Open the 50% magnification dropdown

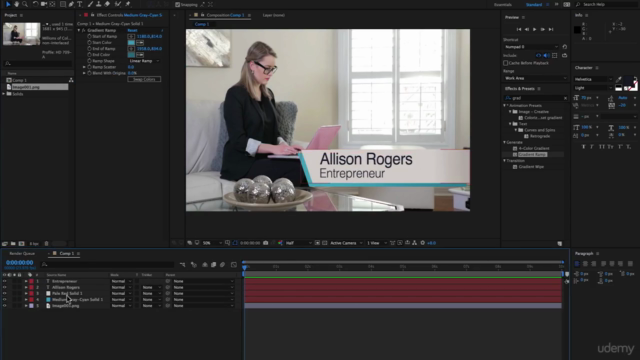point(212,243)
